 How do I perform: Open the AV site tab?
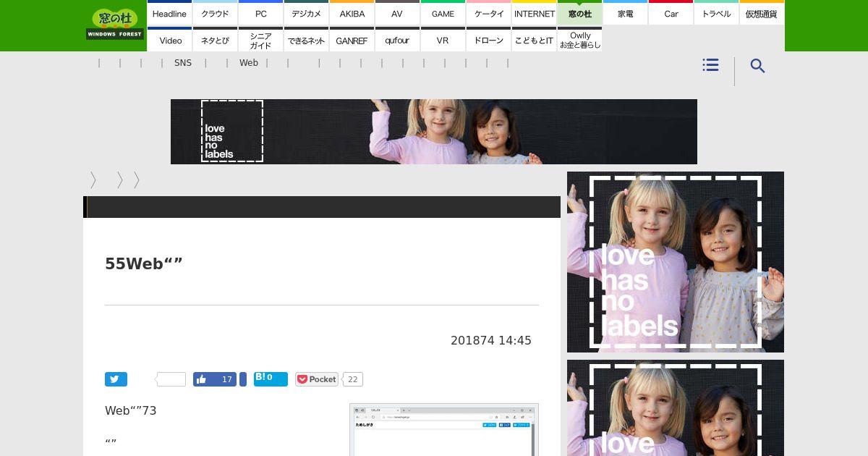click(397, 13)
